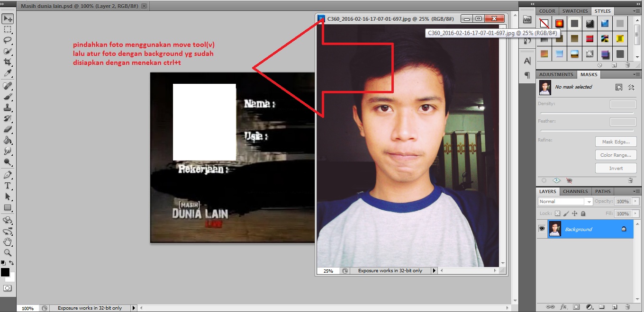Open the Opacity dropdown arrow
This screenshot has width=644, height=312.
point(636,201)
